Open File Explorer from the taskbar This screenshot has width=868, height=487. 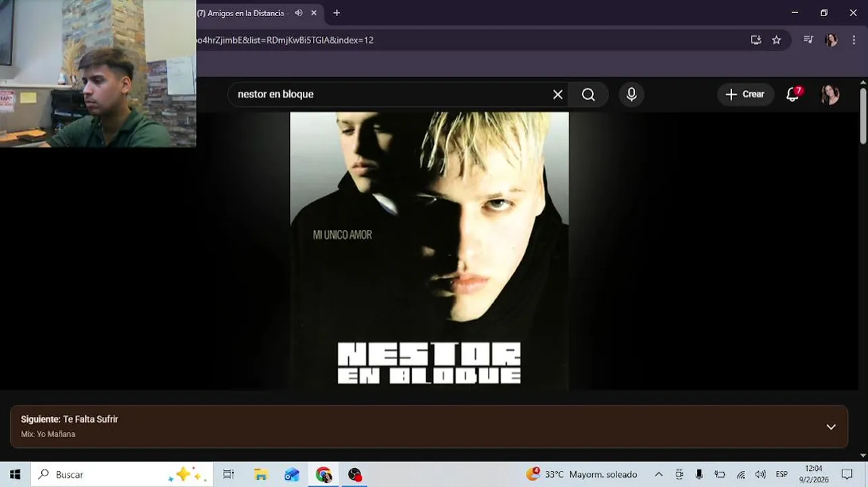point(261,474)
